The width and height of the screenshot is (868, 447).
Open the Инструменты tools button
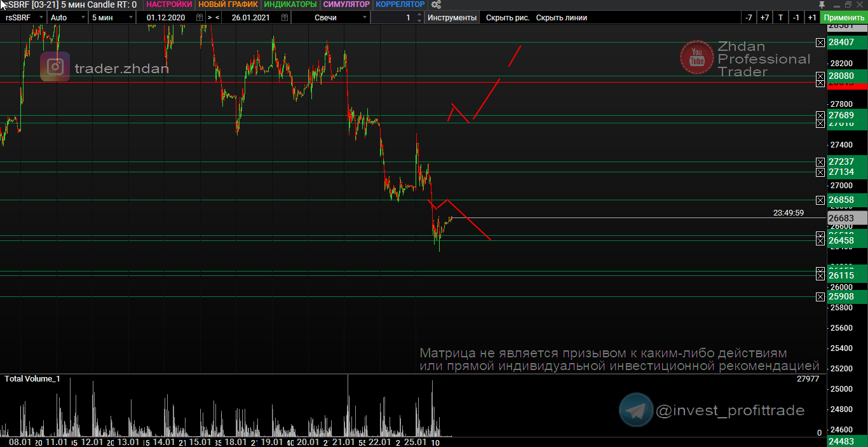(x=452, y=18)
